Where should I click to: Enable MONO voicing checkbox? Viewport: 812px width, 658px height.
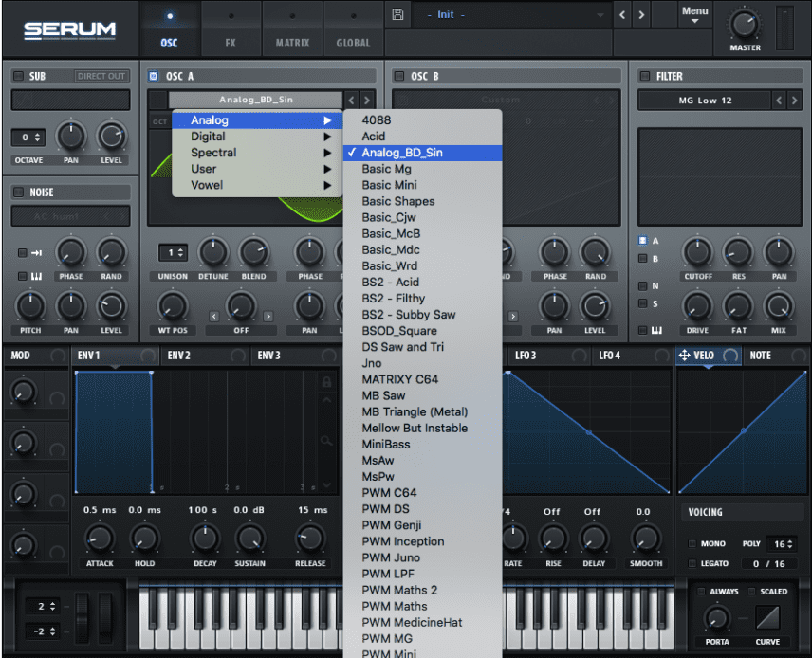(692, 543)
